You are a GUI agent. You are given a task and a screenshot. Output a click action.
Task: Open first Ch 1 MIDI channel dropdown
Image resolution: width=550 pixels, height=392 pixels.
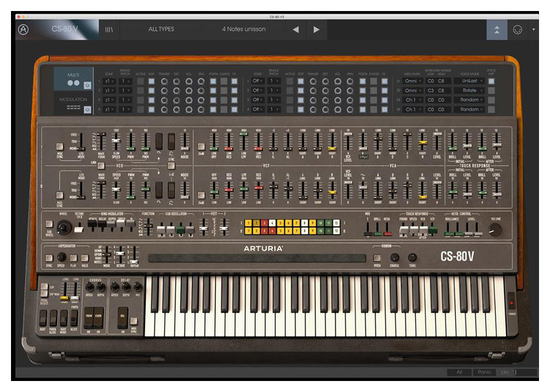(x=412, y=100)
